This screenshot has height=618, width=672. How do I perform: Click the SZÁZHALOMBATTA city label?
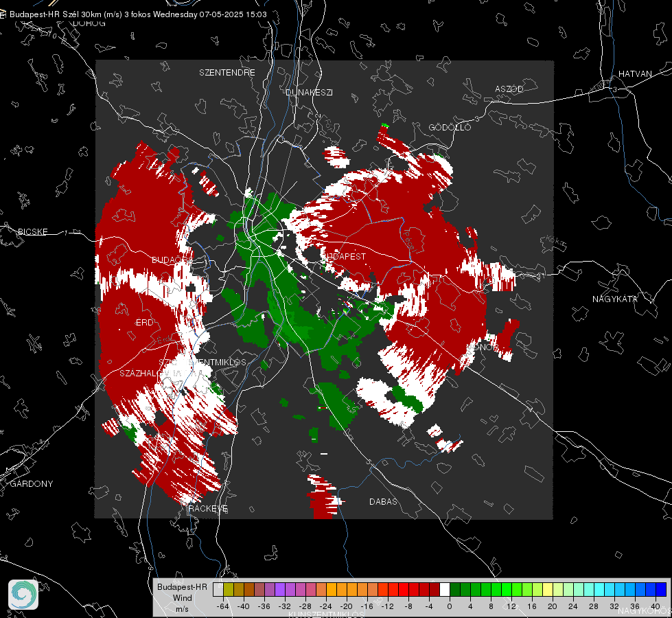pyautogui.click(x=158, y=373)
